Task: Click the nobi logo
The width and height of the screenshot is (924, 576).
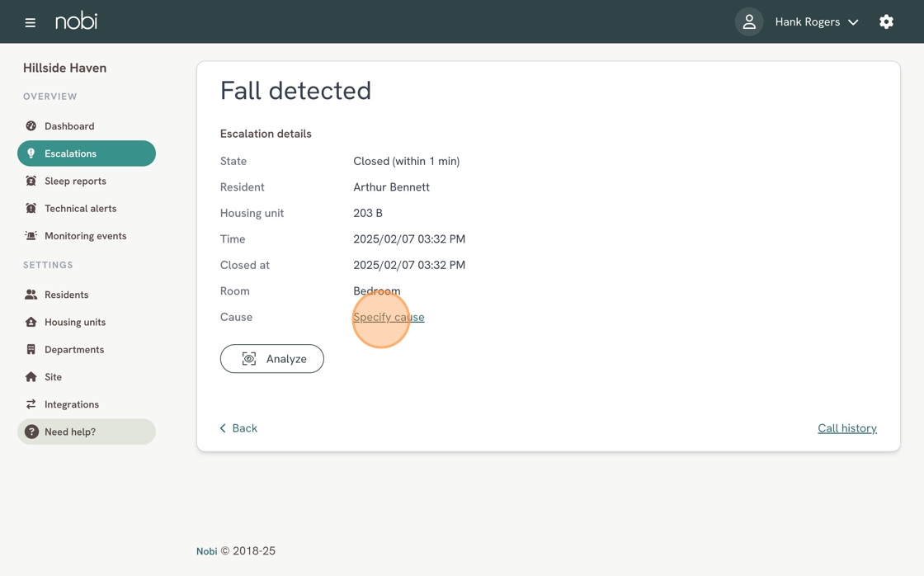Action: pyautogui.click(x=76, y=21)
